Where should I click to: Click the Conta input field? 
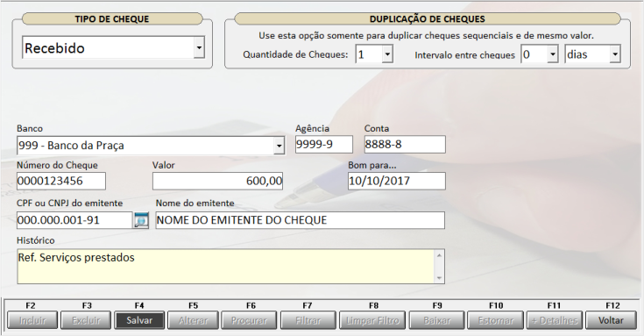point(405,145)
